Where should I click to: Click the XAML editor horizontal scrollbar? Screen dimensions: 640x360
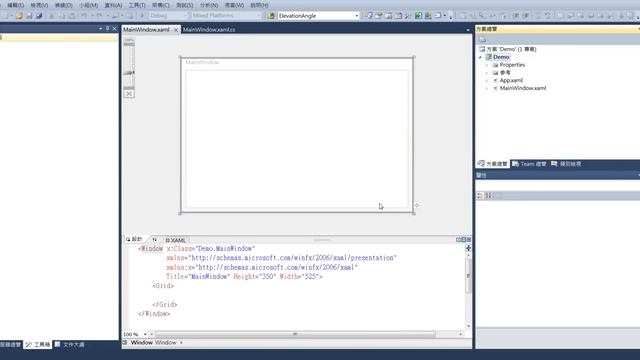[x=295, y=334]
